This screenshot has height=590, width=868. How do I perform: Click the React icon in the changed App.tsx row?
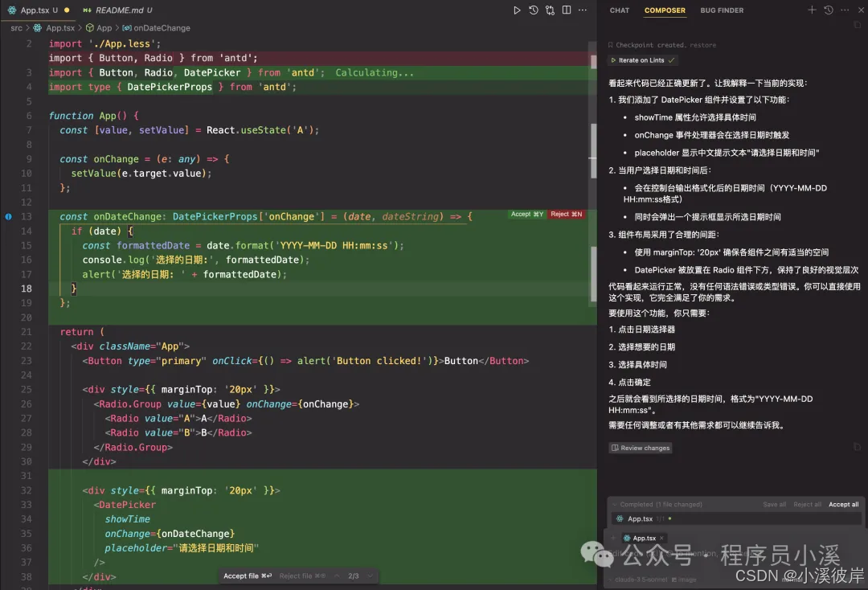[x=620, y=518]
